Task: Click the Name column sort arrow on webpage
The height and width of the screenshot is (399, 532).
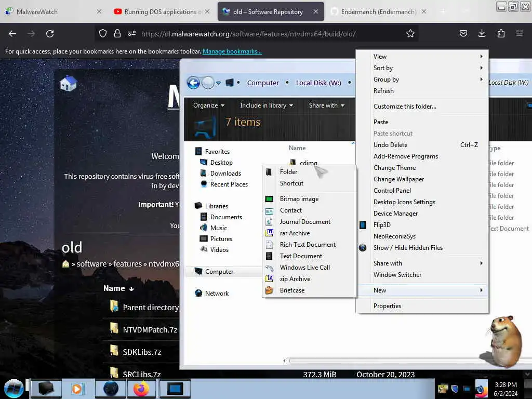Action: (x=131, y=289)
